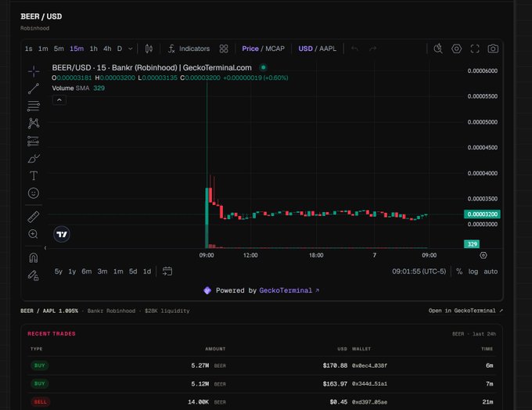This screenshot has height=410, width=532.
Task: Select the 15m interval
Action: pos(77,49)
